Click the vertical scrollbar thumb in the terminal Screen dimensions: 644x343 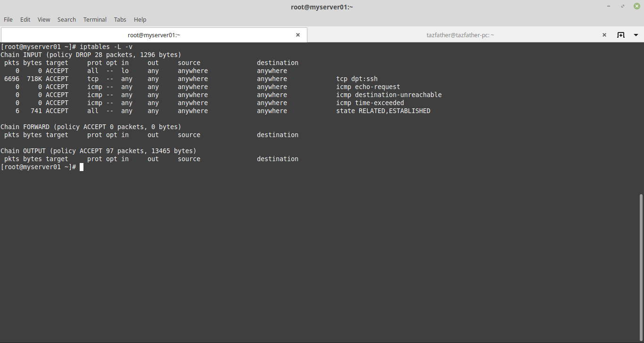(x=641, y=264)
